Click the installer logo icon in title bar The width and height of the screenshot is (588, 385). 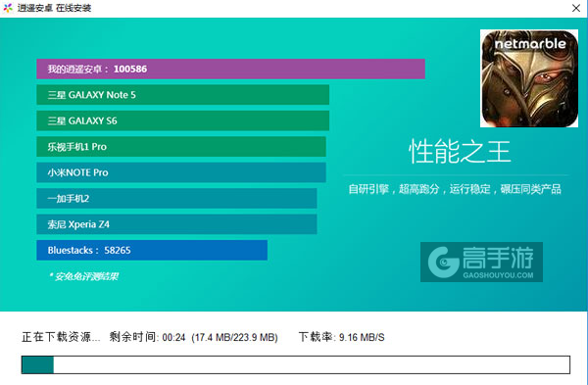(8, 8)
